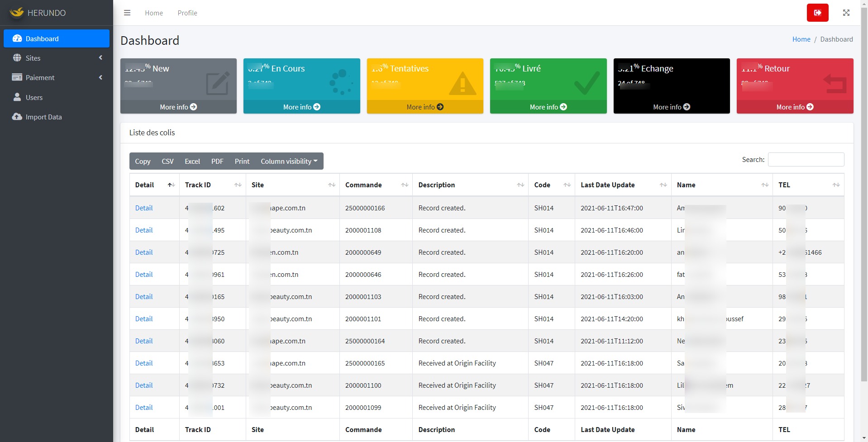Click the edit icon on New card

pyautogui.click(x=218, y=83)
